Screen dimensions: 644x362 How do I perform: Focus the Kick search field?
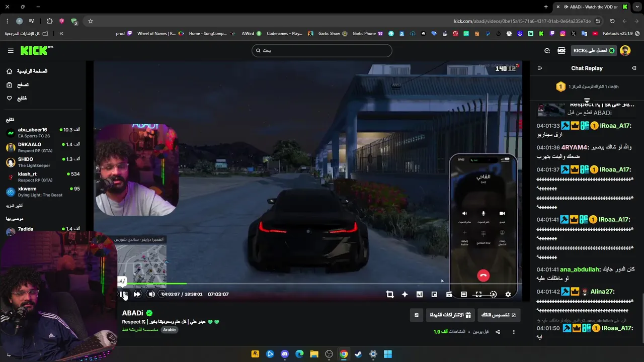(x=321, y=50)
